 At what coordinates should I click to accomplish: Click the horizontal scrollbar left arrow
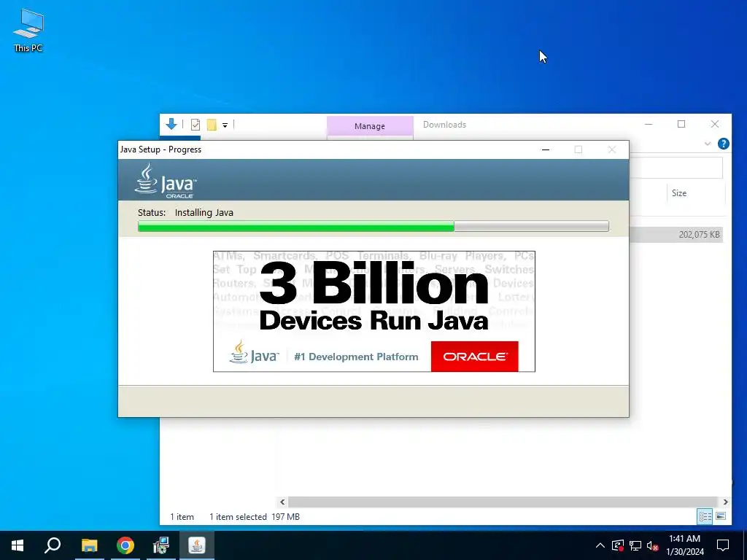click(x=282, y=502)
